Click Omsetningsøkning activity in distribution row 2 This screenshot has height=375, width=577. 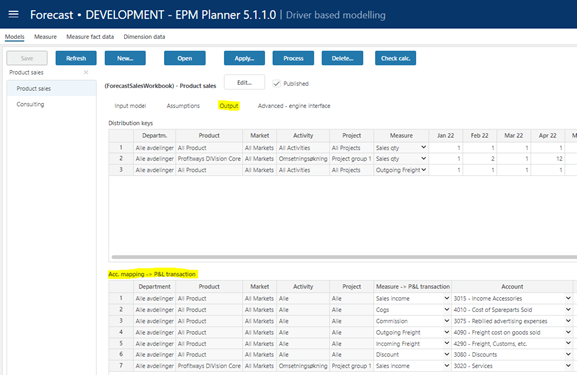click(x=303, y=159)
